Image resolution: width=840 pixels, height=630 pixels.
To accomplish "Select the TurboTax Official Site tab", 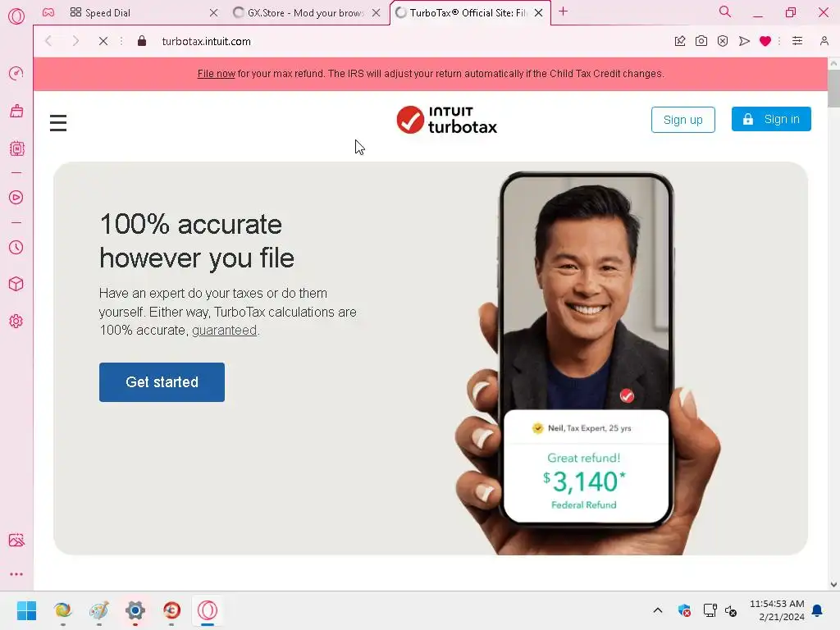I will point(470,13).
